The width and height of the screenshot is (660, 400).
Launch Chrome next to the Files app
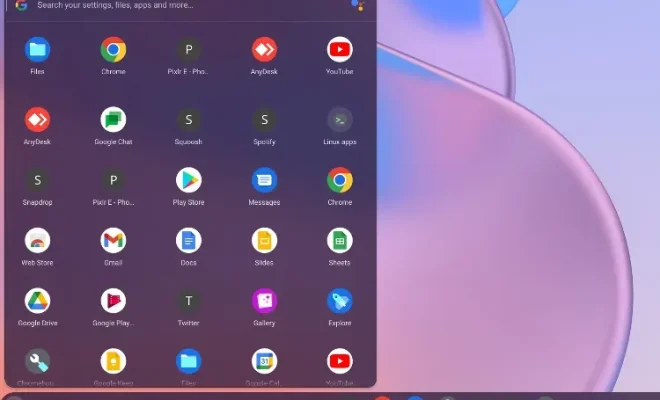(113, 50)
